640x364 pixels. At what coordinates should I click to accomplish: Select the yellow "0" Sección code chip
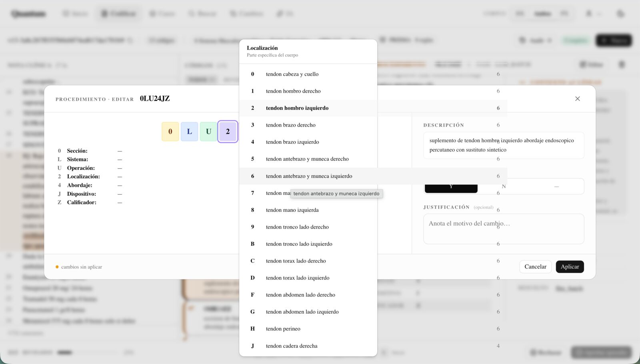(170, 131)
